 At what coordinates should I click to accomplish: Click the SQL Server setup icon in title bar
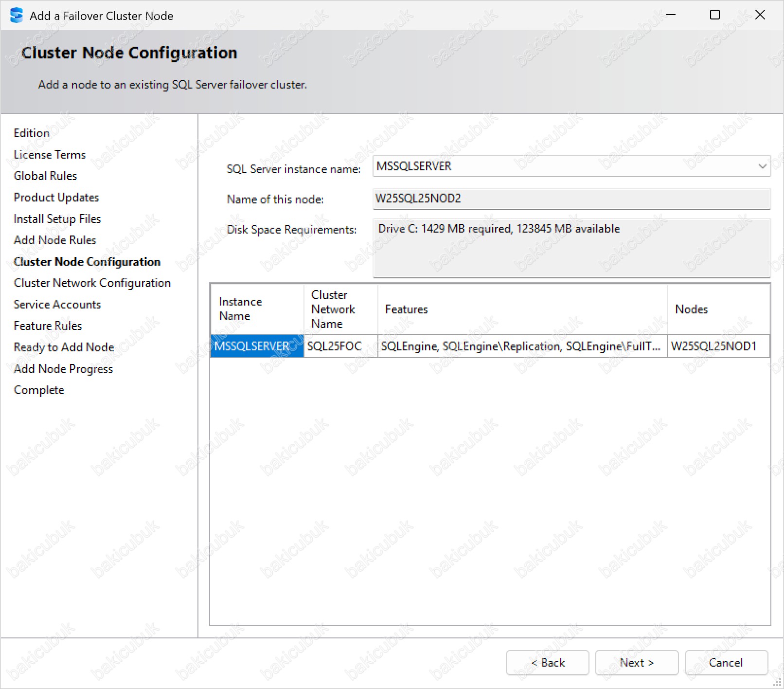16,16
